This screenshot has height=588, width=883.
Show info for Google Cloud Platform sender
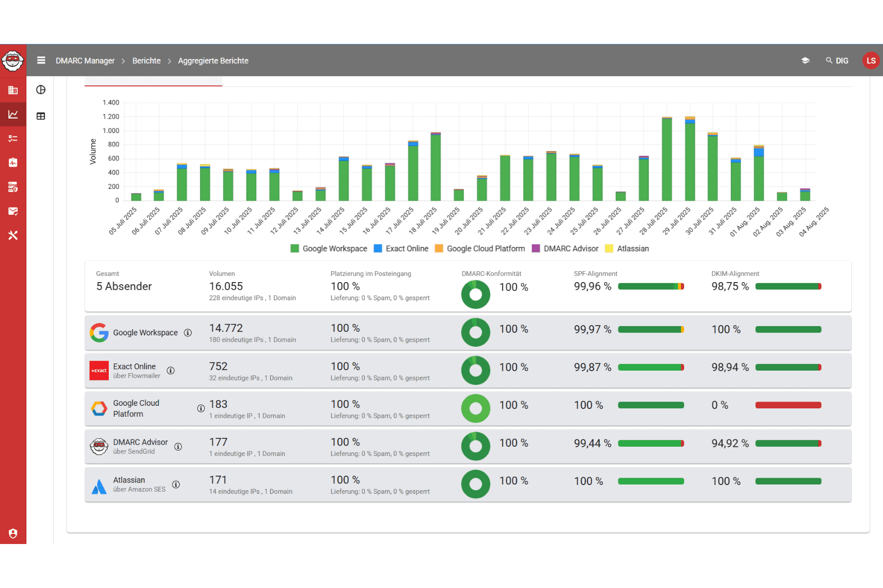point(201,408)
